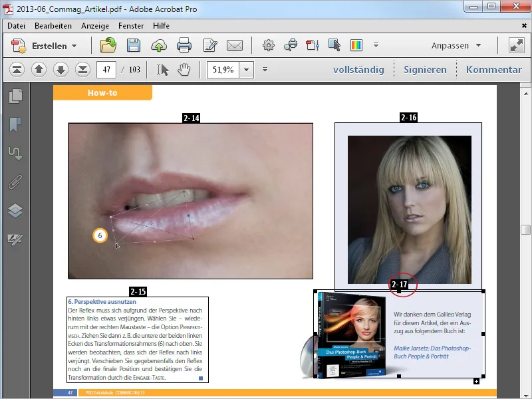The image size is (532, 399).
Task: Click the zoom field showing 51,9%
Action: 223,70
